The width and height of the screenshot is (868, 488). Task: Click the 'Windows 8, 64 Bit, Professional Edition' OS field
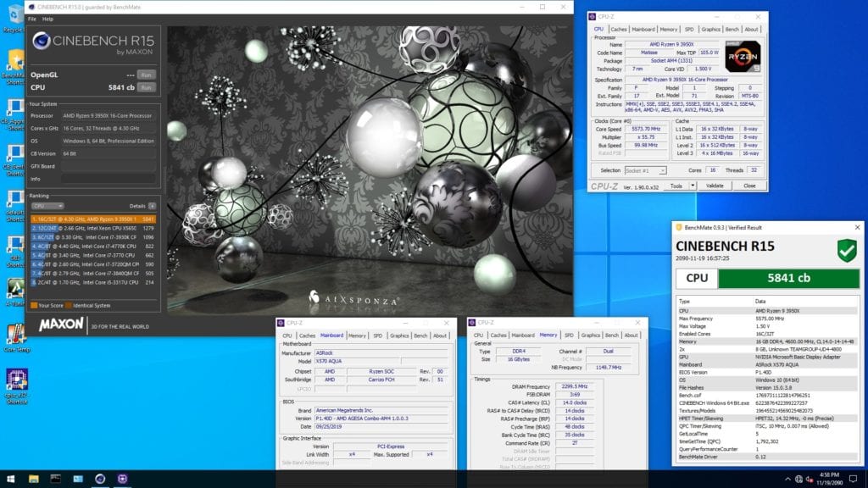coord(108,141)
